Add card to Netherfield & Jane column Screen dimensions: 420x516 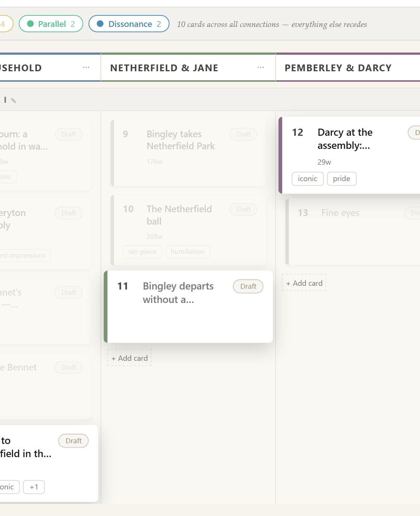pyautogui.click(x=129, y=358)
